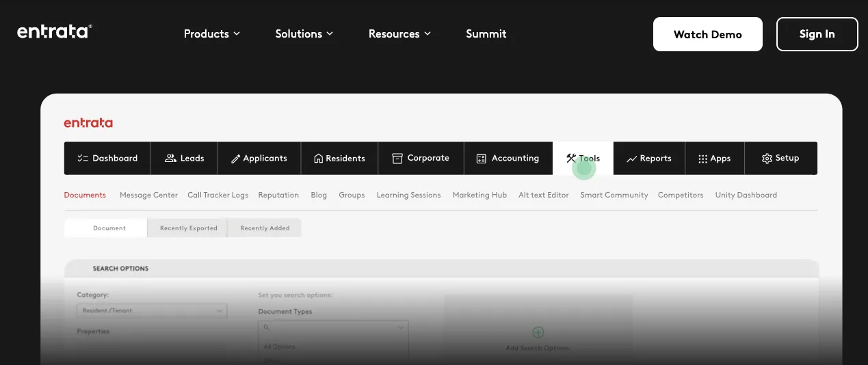Select All Options in document types list
Viewport: 868px width, 365px height.
coord(280,347)
